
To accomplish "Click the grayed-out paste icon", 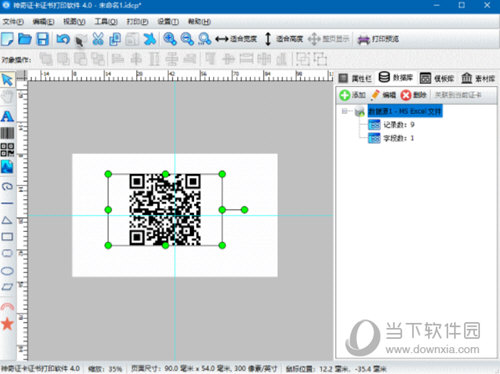I will tap(132, 39).
